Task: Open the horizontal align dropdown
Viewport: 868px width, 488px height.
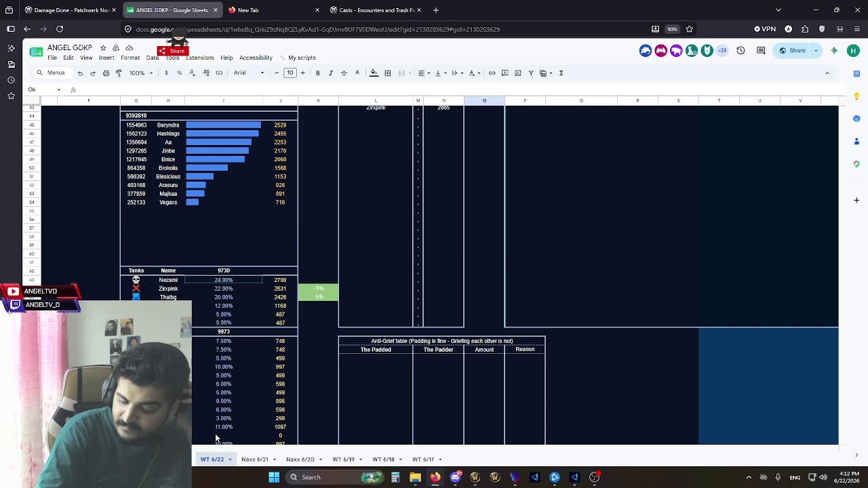Action: (x=424, y=73)
